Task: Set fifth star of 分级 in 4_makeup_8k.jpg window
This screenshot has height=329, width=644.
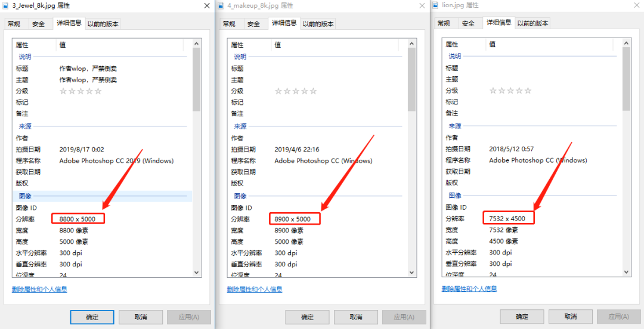Action: click(313, 91)
